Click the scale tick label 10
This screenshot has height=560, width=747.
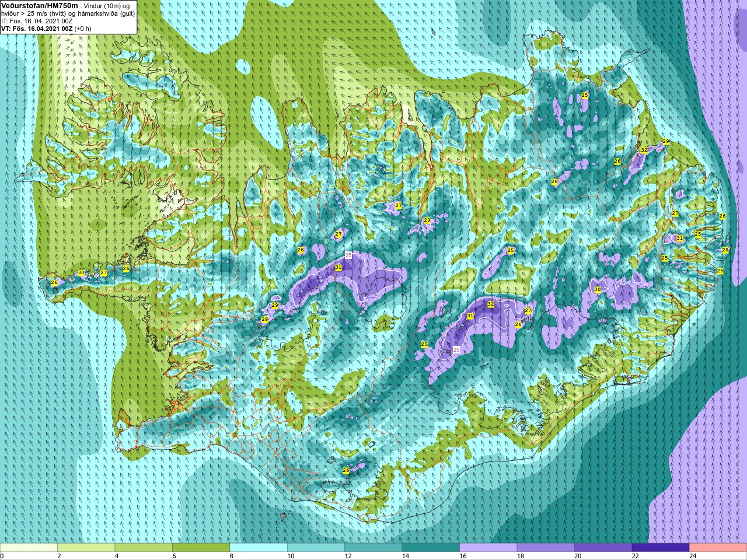[x=291, y=556]
